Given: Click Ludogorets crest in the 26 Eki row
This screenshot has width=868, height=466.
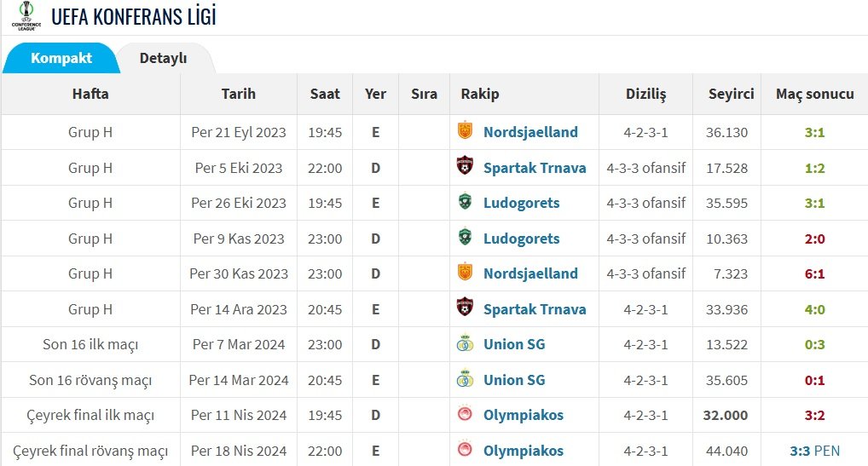Looking at the screenshot, I should (465, 201).
